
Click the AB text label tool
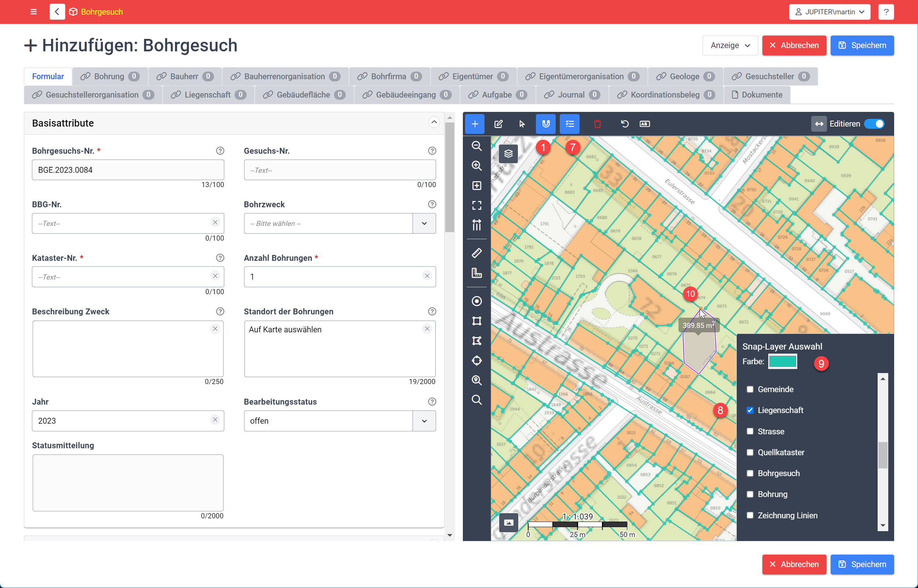click(645, 124)
